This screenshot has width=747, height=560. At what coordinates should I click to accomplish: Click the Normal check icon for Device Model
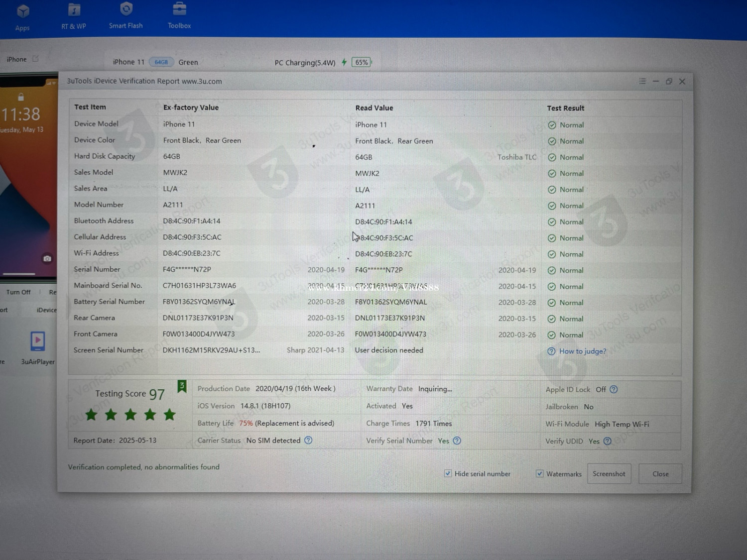tap(552, 125)
